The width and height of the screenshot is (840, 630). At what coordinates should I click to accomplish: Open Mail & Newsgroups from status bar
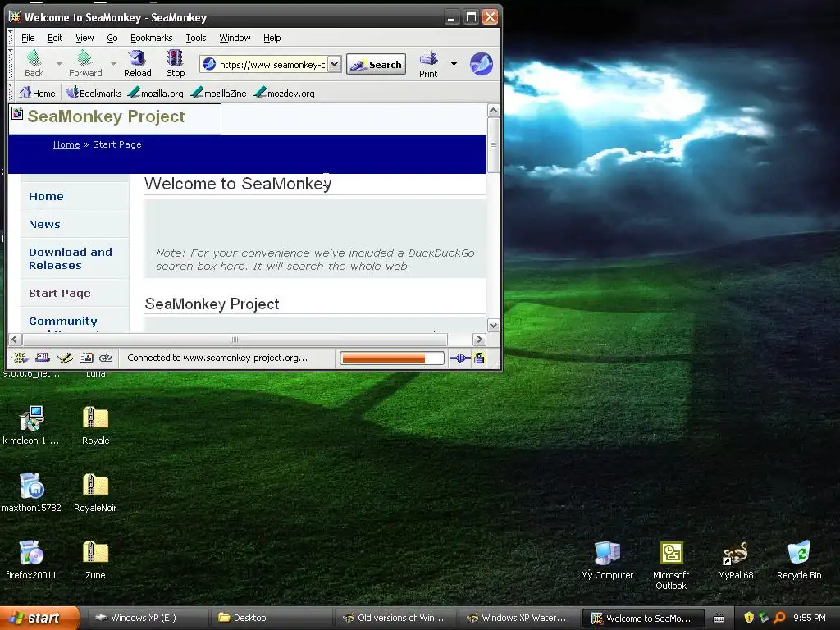(x=43, y=358)
